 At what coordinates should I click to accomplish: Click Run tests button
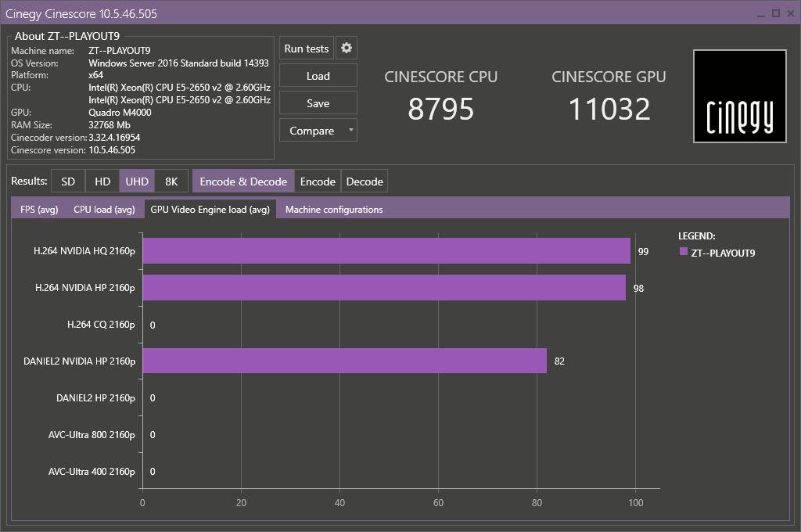tap(307, 49)
